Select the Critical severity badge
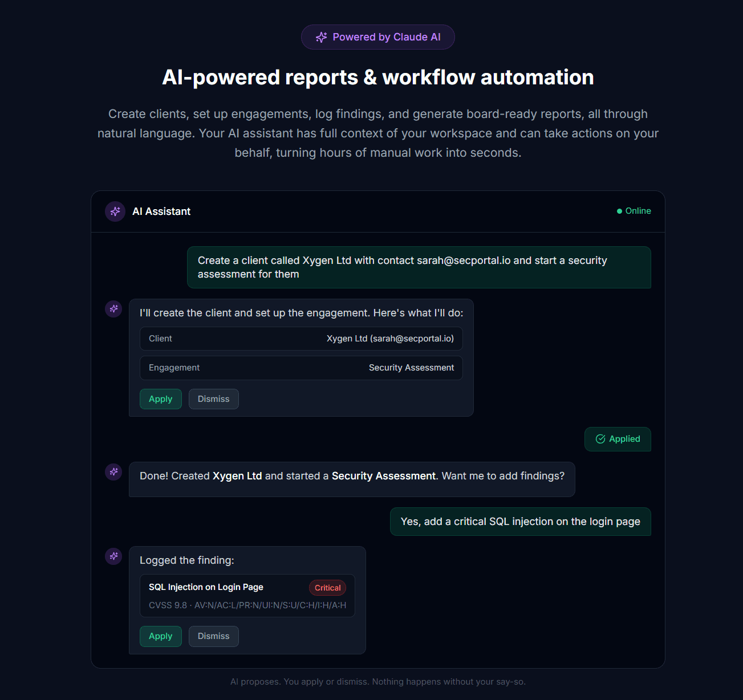The image size is (743, 700). pos(327,587)
